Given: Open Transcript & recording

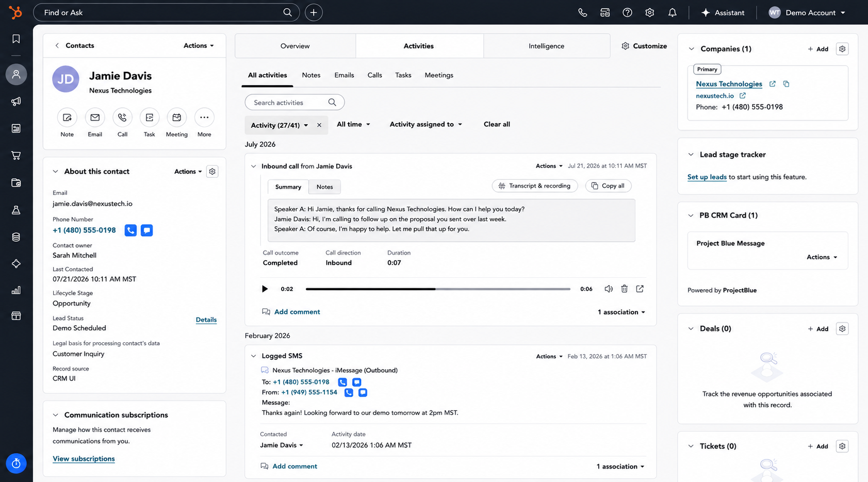Looking at the screenshot, I should [535, 186].
